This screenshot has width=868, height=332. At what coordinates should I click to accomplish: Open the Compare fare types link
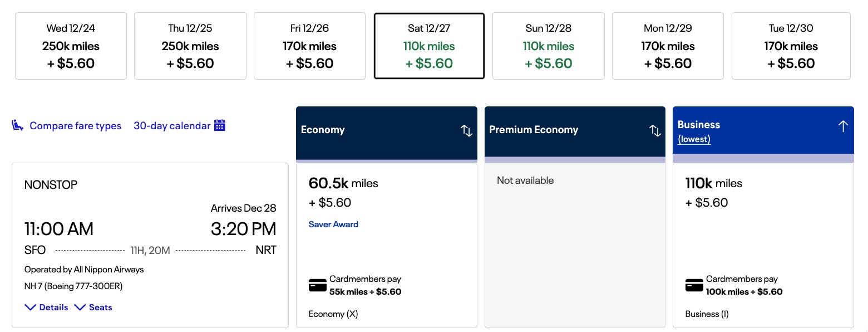tap(76, 125)
